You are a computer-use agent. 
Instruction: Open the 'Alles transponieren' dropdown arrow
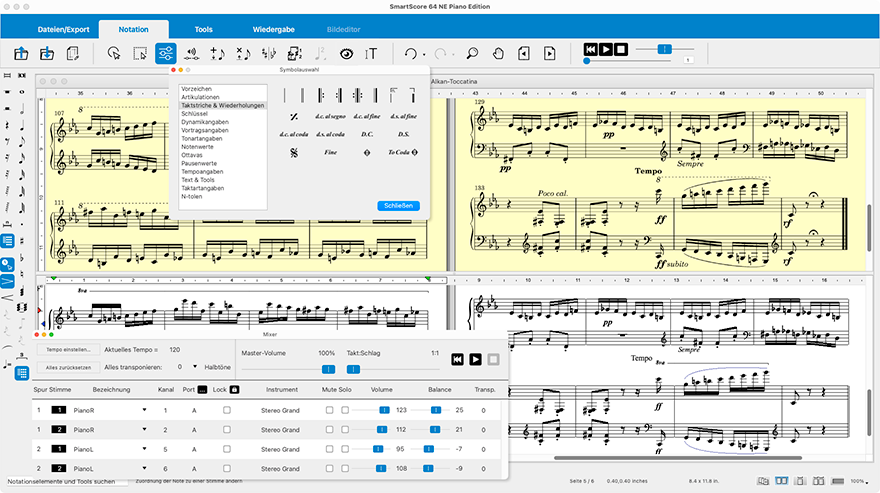193,367
